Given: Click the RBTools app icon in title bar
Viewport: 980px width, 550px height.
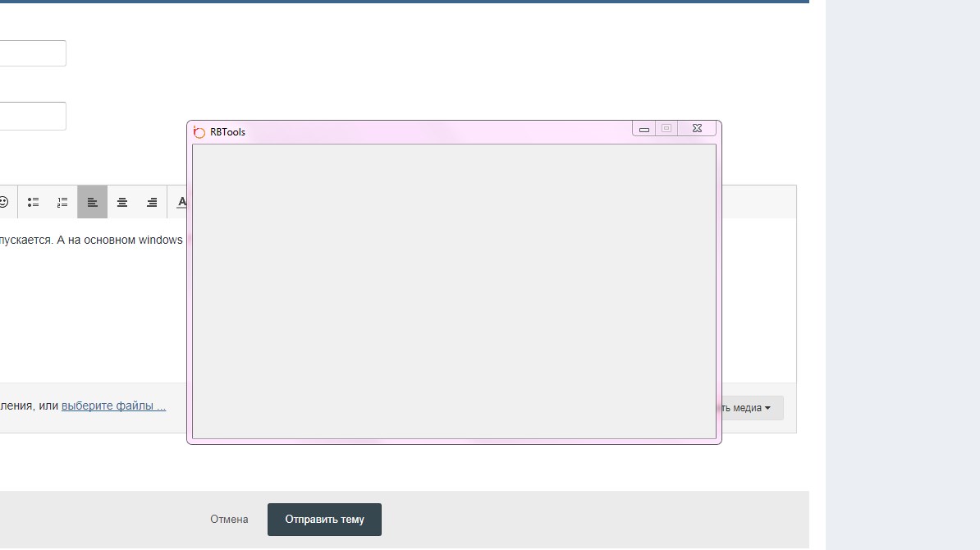Looking at the screenshot, I should 199,132.
